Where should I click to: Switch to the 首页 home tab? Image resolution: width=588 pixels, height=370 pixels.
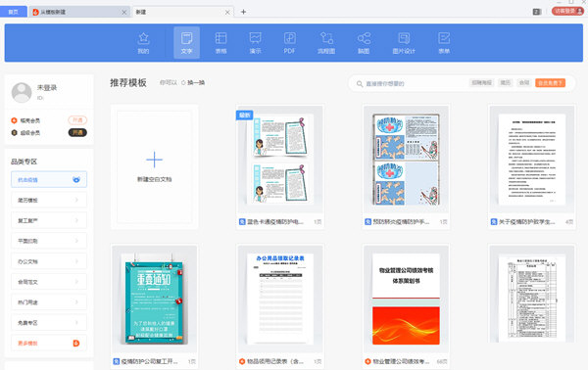coord(13,12)
